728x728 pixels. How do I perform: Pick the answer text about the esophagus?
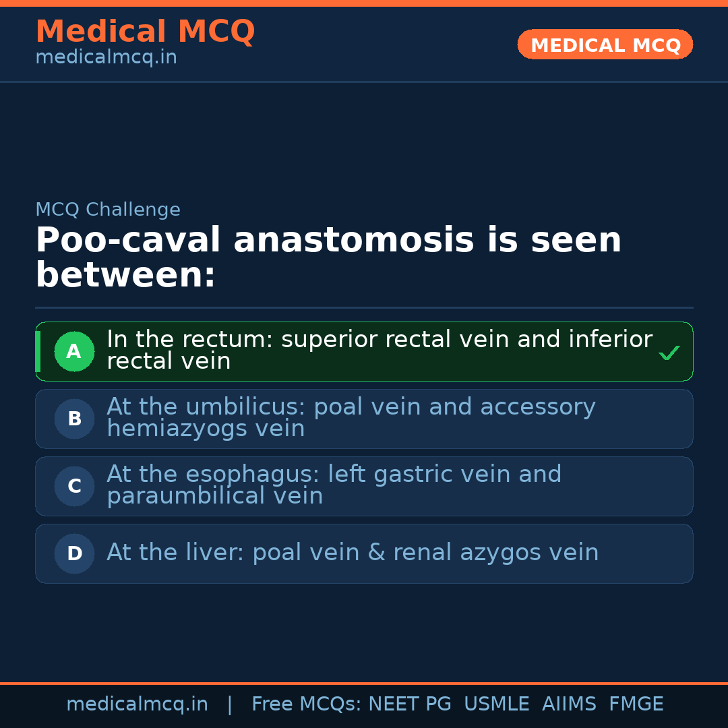tap(334, 485)
